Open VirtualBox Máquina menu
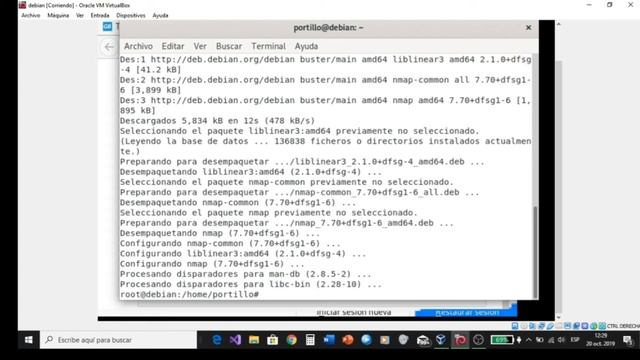The image size is (640, 360). point(58,16)
